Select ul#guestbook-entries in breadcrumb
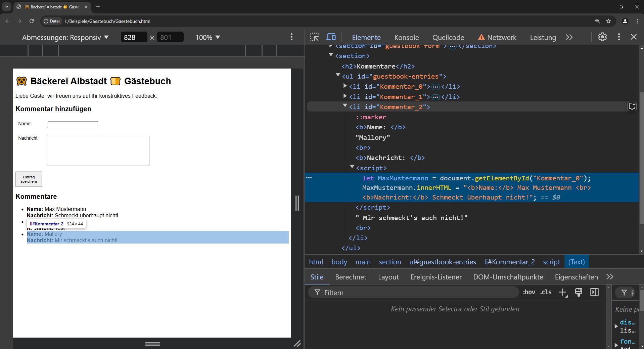The width and height of the screenshot is (644, 349). [443, 262]
